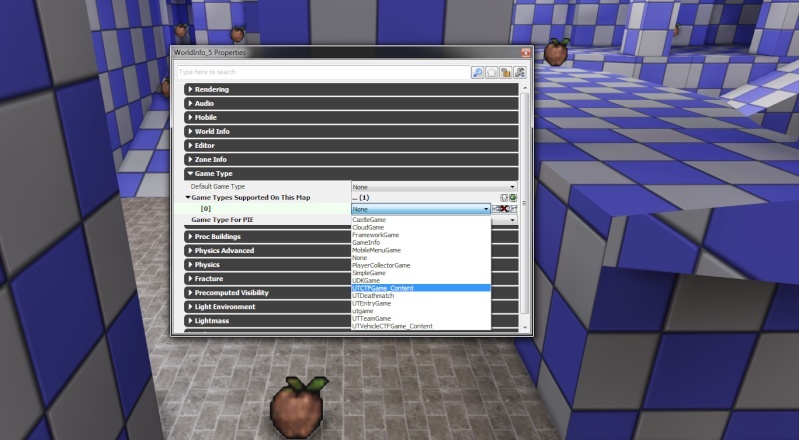The width and height of the screenshot is (799, 440).
Task: Pick UTEntryGame from the list
Action: click(421, 303)
